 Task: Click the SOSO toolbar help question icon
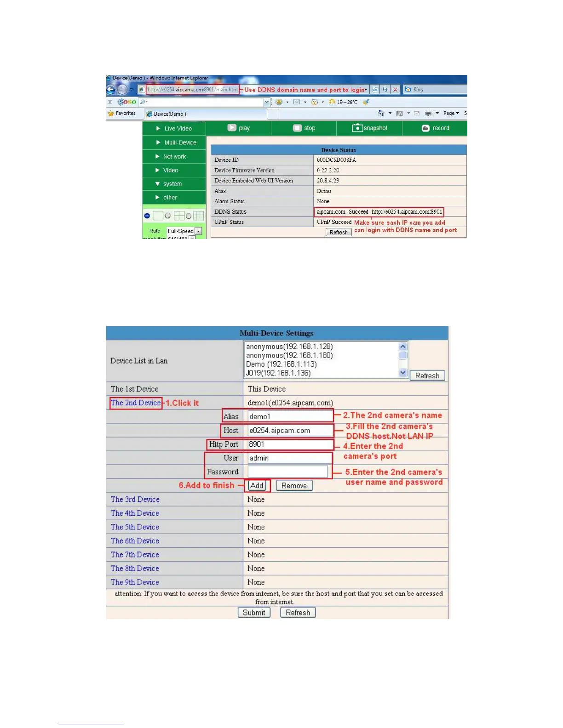[315, 102]
